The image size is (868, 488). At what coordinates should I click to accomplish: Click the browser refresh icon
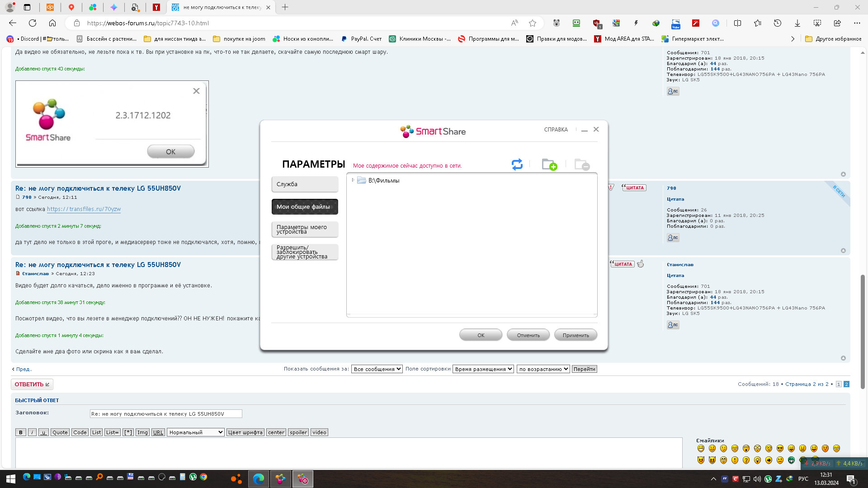click(33, 23)
